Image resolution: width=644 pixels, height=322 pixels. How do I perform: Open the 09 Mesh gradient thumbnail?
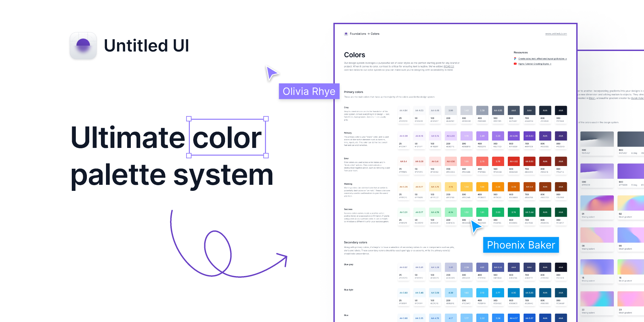tap(631, 235)
